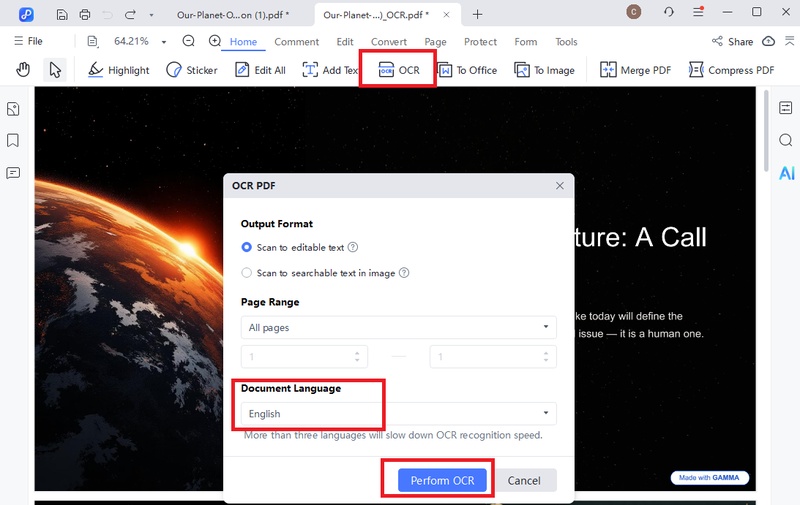
Task: Click the 64.21% zoom value field
Action: [x=131, y=41]
